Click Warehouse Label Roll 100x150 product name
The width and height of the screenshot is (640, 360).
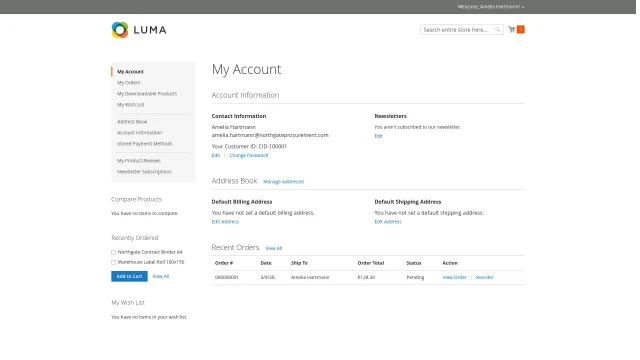point(151,262)
